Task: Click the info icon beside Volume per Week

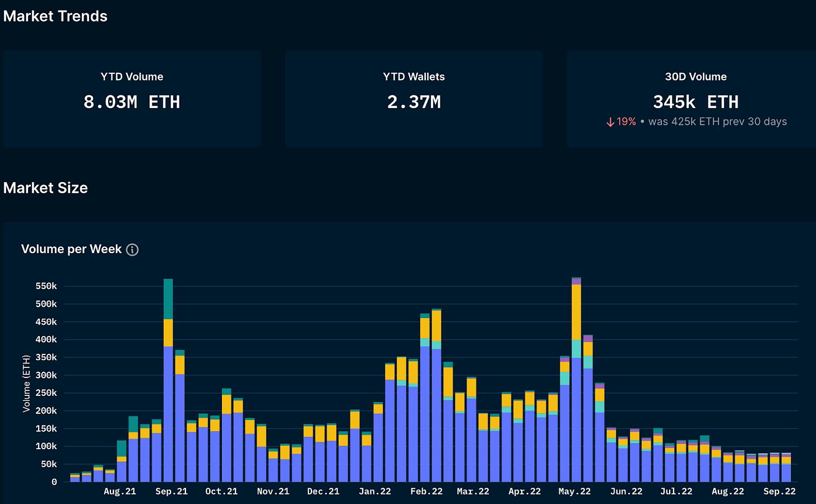Action: click(x=132, y=250)
